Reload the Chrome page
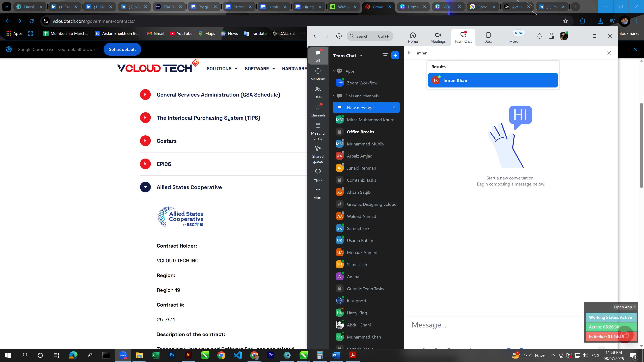This screenshot has width=644, height=362. click(x=32, y=21)
